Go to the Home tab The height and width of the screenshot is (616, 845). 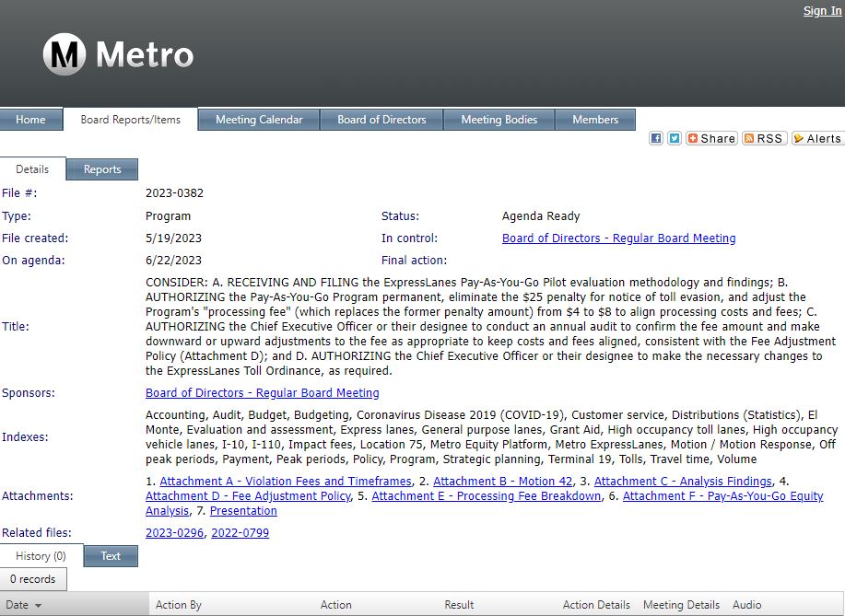tap(30, 120)
